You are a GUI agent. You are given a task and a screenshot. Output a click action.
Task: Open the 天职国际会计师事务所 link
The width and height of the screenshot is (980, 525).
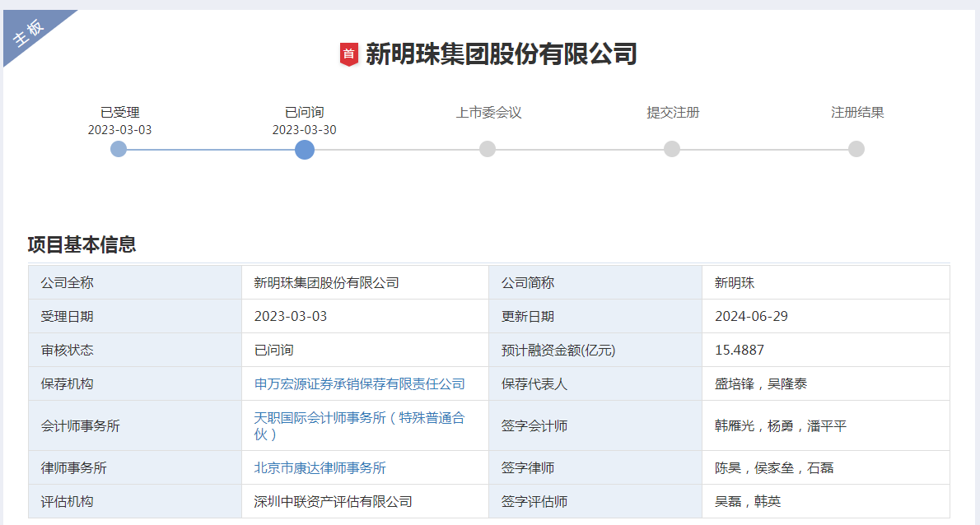[x=359, y=425]
